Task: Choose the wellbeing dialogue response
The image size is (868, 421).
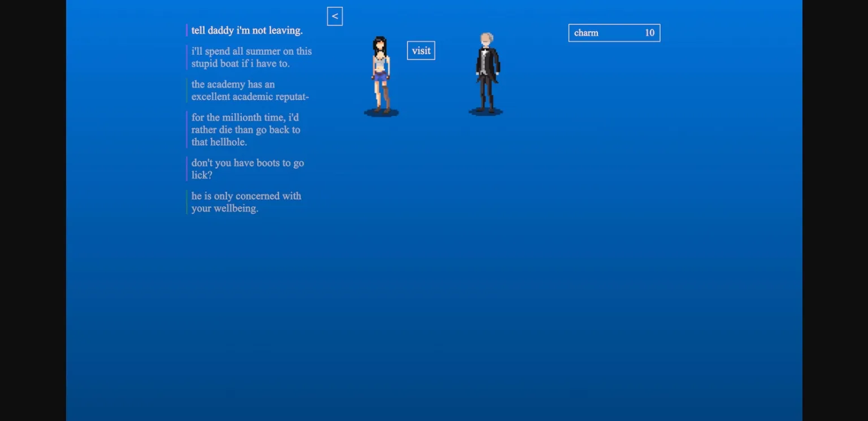Action: (x=245, y=202)
